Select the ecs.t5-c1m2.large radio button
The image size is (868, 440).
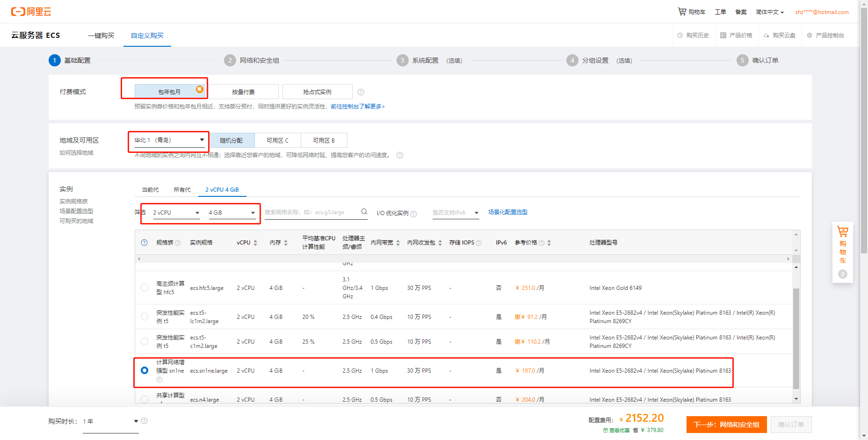145,341
